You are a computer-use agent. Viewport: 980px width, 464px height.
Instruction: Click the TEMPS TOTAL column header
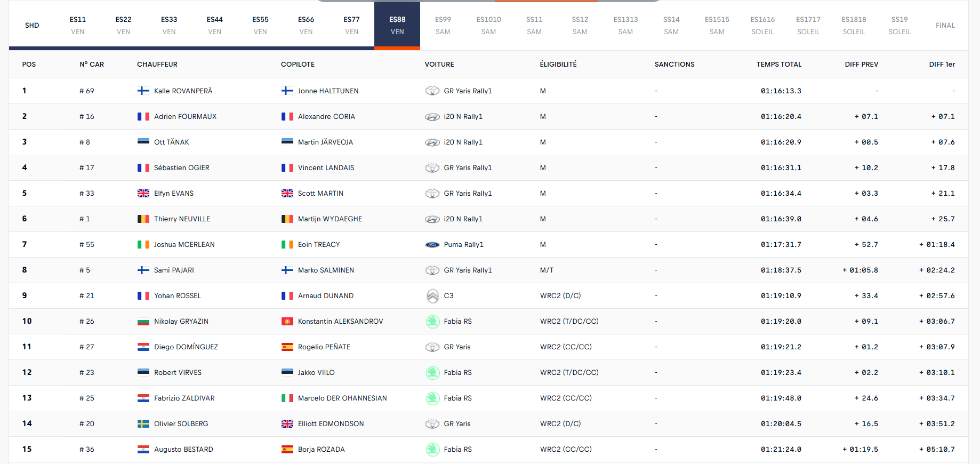[779, 64]
